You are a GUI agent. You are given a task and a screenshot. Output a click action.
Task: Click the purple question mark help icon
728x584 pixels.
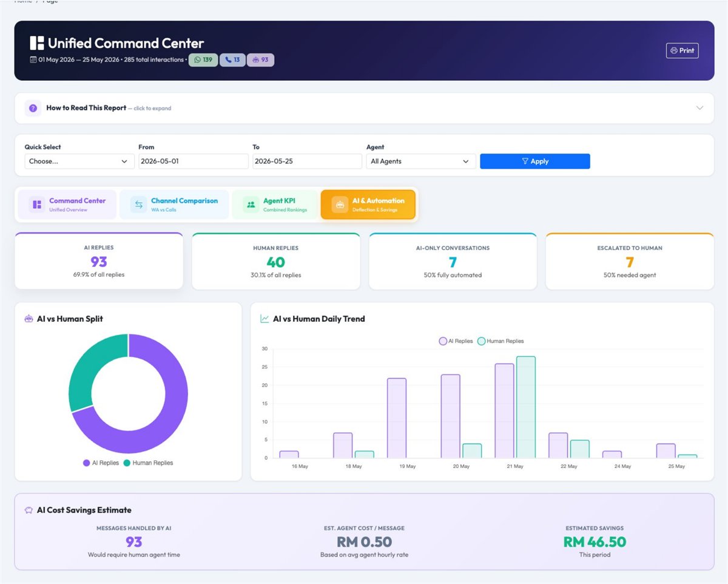coord(33,108)
